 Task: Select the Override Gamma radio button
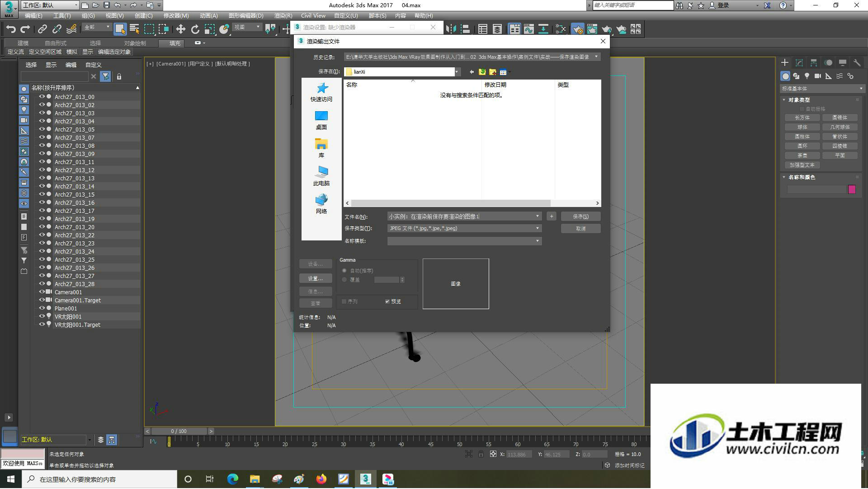point(344,280)
